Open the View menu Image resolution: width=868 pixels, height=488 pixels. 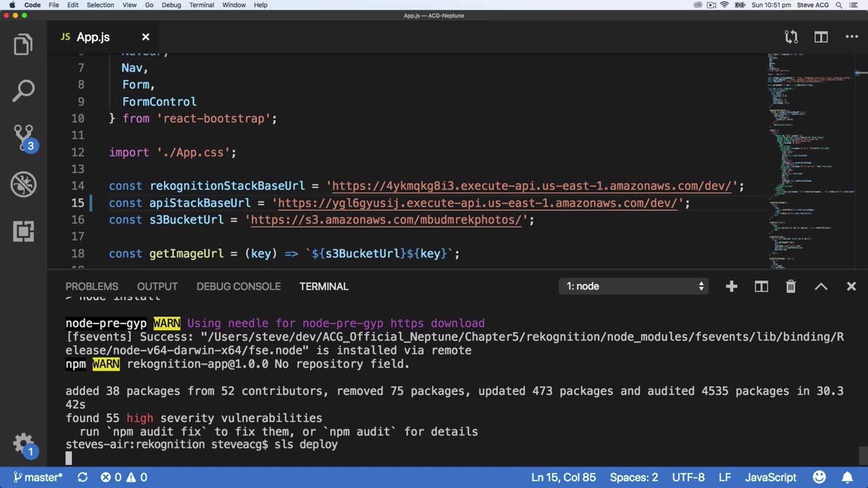[x=130, y=5]
